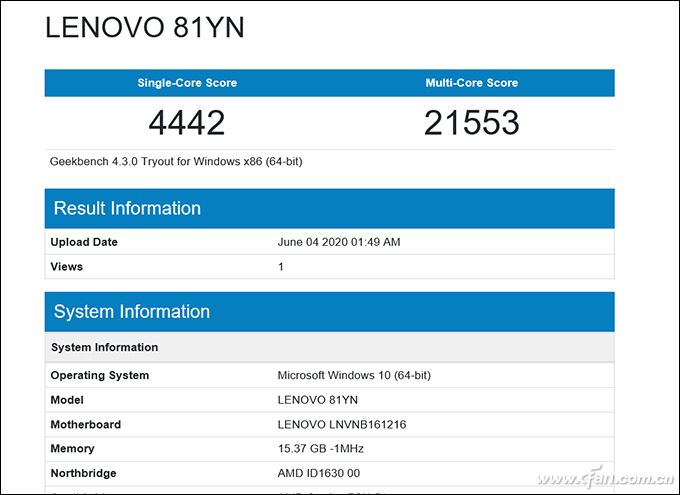Click the Views row label
The image size is (680, 495).
coord(67,267)
